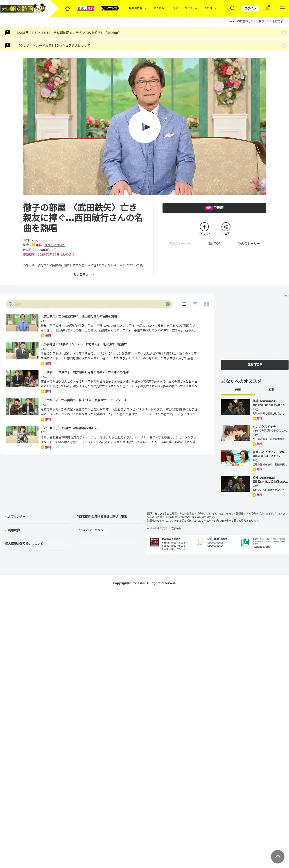Open 家政夫のミタゾノ recommendation
Image resolution: width=289 pixels, height=868 pixels.
tap(254, 461)
